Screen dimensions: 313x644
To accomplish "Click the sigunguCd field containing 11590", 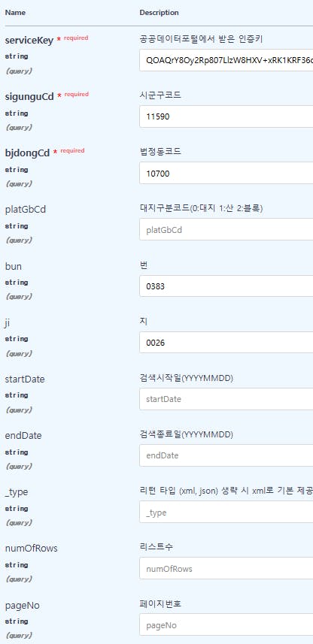I will tap(226, 116).
